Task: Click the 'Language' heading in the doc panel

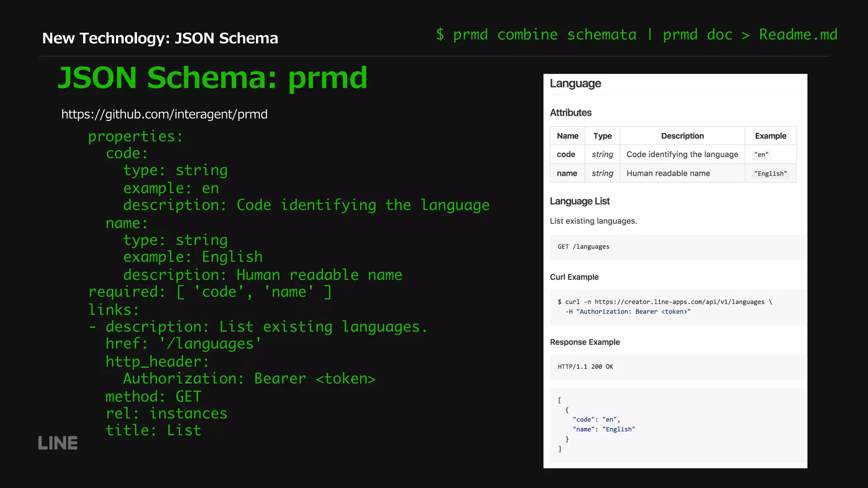Action: [575, 84]
